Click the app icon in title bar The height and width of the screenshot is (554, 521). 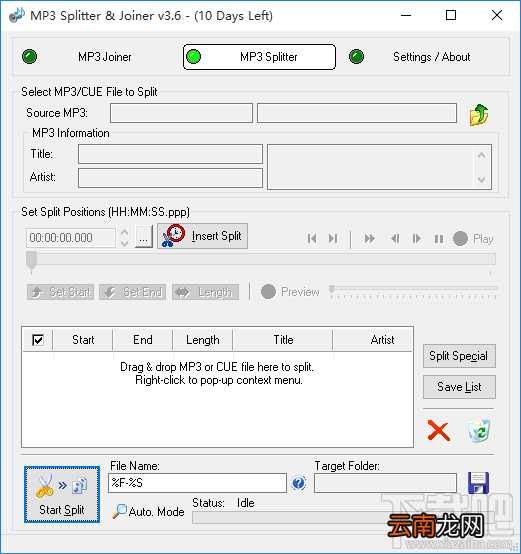(x=17, y=15)
